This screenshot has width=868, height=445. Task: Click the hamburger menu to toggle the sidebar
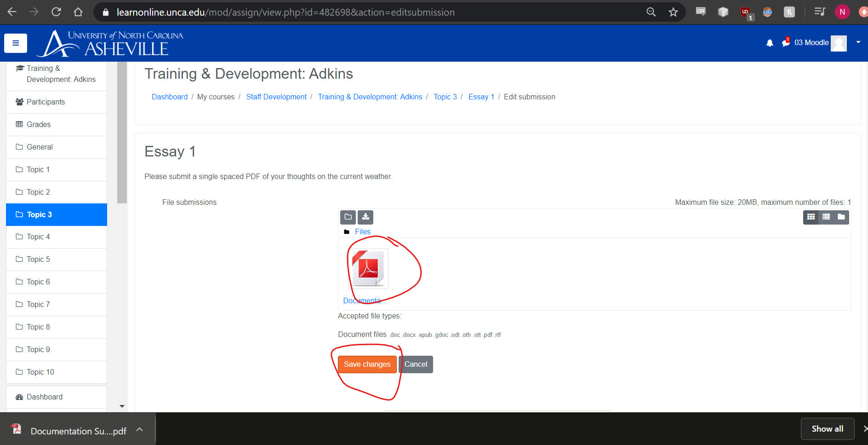pos(16,43)
